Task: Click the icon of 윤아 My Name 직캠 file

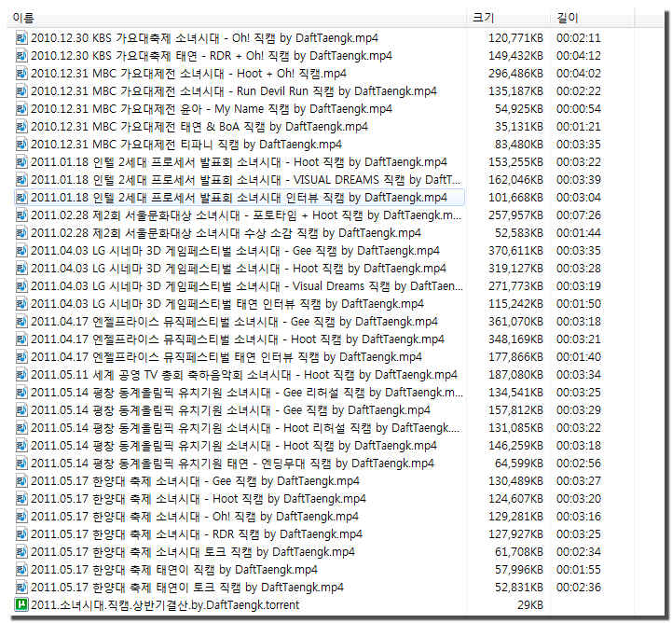Action: pyautogui.click(x=21, y=109)
